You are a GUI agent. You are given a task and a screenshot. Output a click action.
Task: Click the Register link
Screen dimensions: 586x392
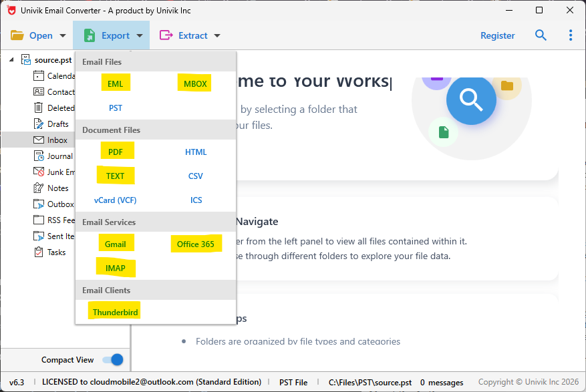497,35
